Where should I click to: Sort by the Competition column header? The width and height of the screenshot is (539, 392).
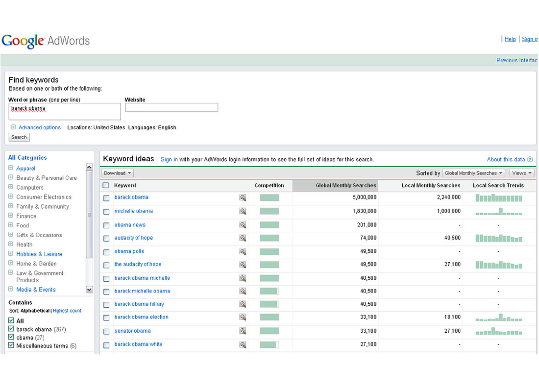click(x=269, y=186)
